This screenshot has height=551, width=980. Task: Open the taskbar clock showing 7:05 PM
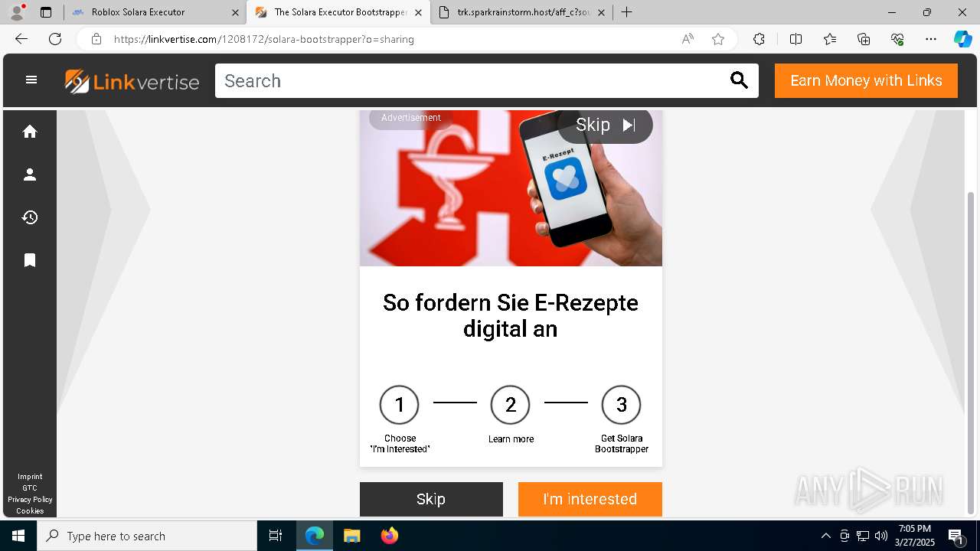click(915, 536)
